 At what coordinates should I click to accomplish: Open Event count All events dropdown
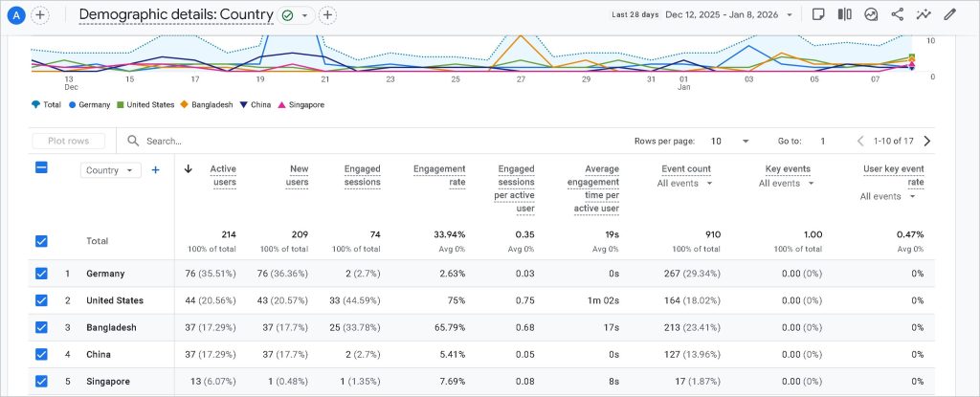click(685, 183)
